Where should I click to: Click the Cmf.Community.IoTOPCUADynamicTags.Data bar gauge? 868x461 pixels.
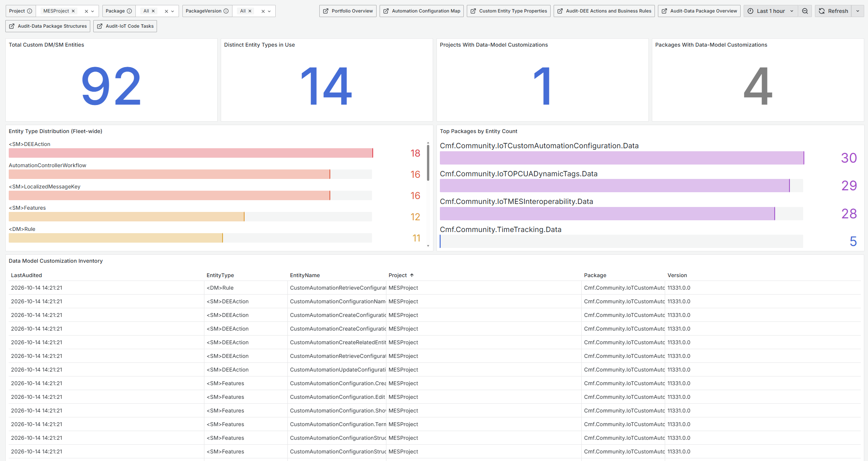pos(622,185)
